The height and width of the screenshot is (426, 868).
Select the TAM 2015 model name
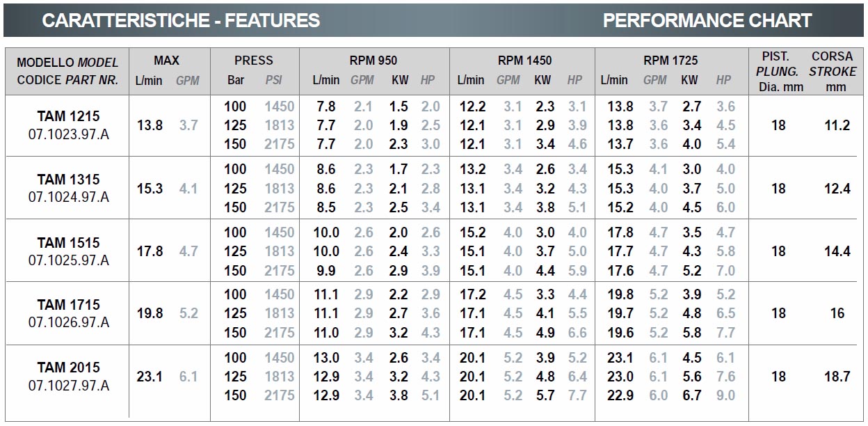tap(68, 368)
